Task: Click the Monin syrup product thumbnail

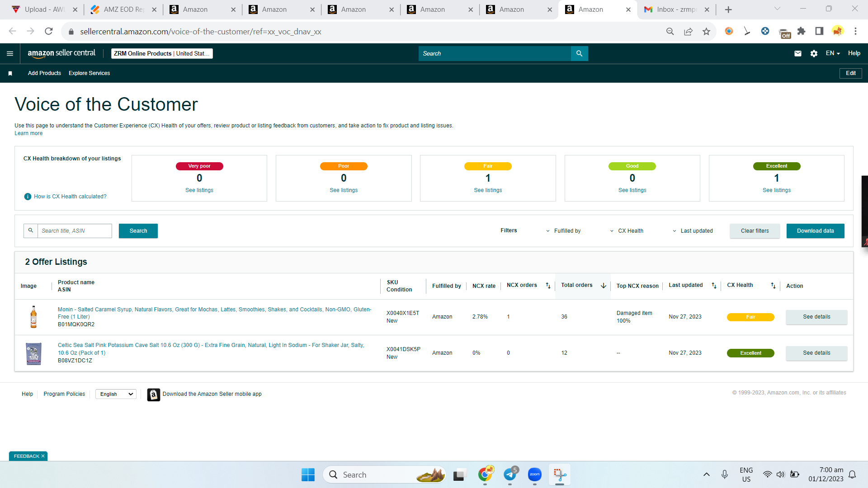Action: tap(33, 317)
